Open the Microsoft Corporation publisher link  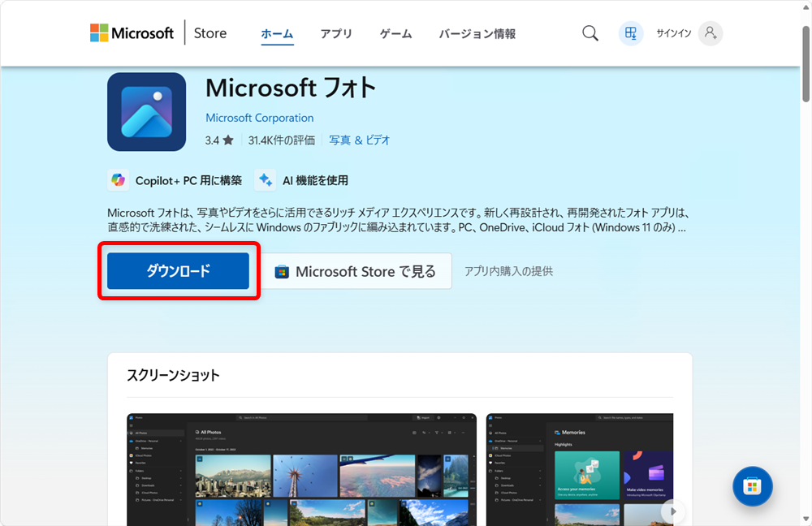coord(260,118)
